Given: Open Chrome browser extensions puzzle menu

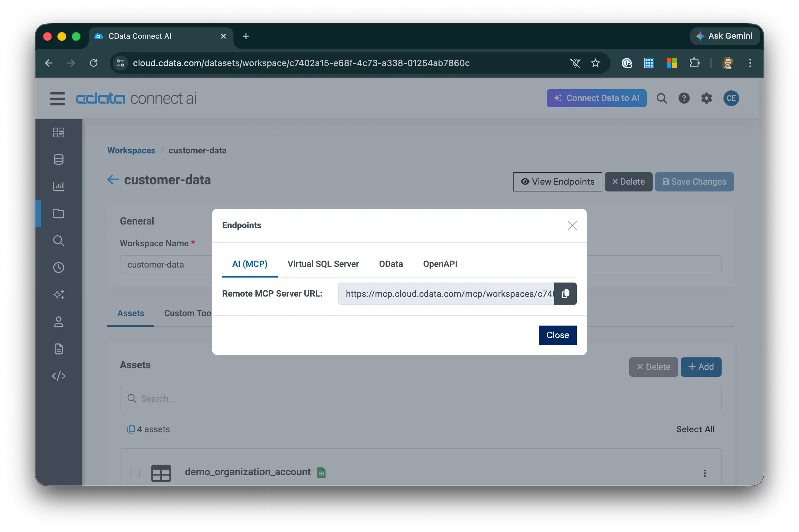Looking at the screenshot, I should click(695, 63).
